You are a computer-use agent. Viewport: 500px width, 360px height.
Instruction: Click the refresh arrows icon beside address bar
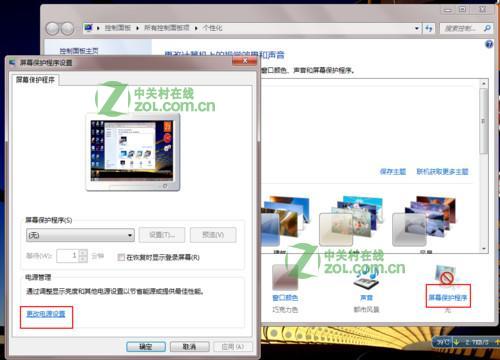coord(429,29)
